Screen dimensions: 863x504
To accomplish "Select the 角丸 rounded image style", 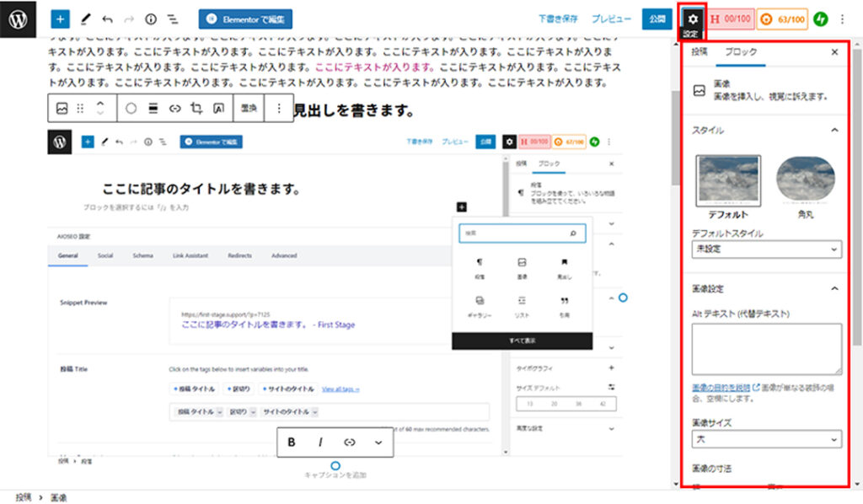I will (x=805, y=180).
